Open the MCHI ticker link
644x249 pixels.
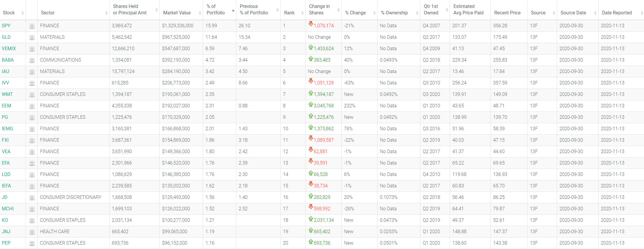(x=8, y=209)
